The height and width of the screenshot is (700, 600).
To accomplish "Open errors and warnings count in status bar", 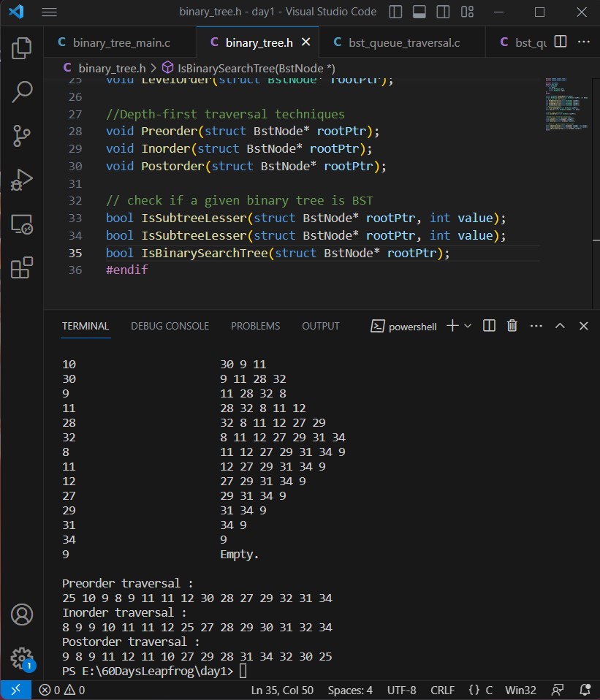I will click(62, 691).
